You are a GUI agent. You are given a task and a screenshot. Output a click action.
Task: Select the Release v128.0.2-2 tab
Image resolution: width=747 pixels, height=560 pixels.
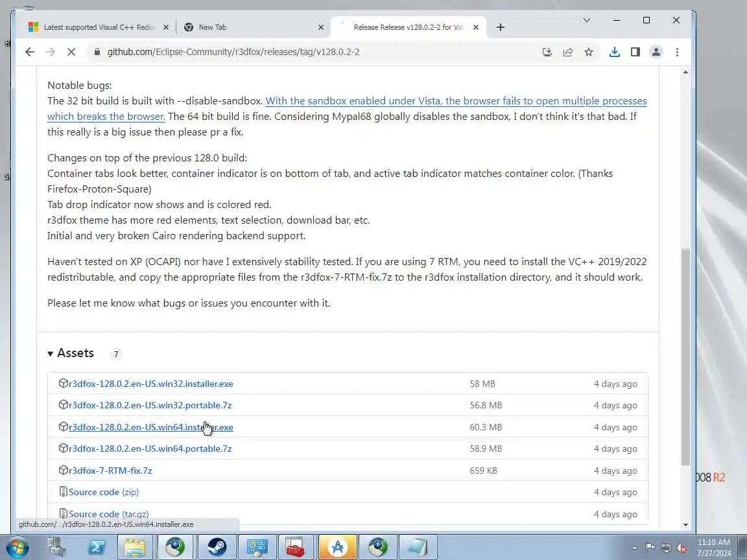(408, 27)
